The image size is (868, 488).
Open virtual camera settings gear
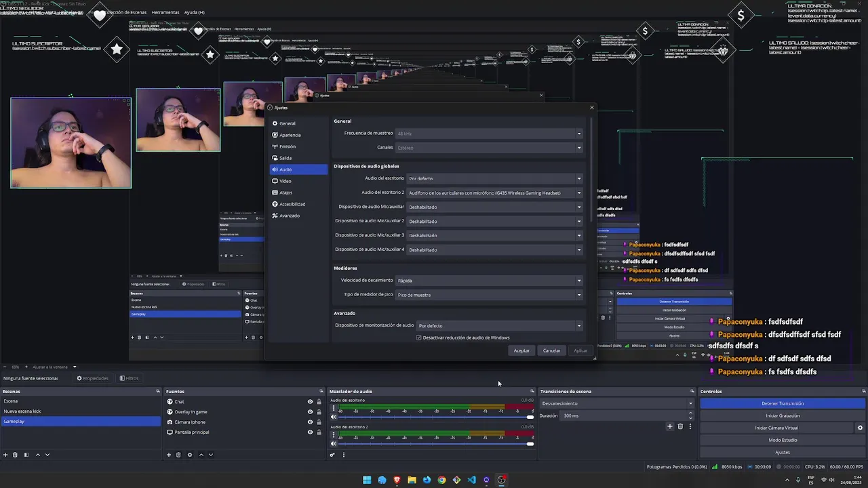(x=860, y=428)
